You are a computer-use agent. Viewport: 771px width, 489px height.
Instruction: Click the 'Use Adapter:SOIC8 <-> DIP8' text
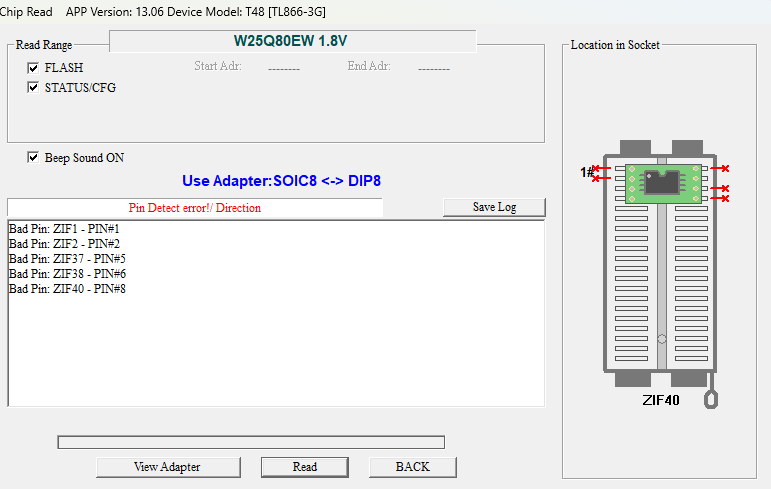(x=281, y=181)
